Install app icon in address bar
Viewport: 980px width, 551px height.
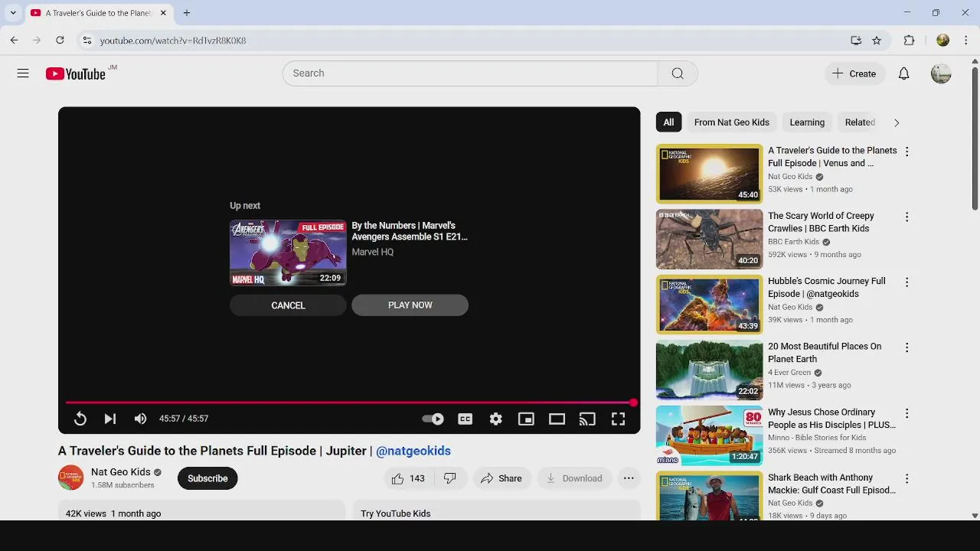tap(856, 41)
